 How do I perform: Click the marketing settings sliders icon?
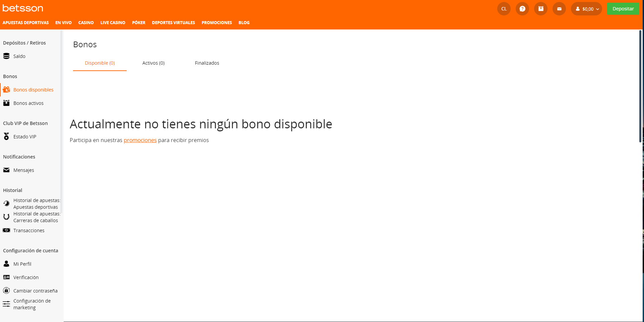(6, 304)
